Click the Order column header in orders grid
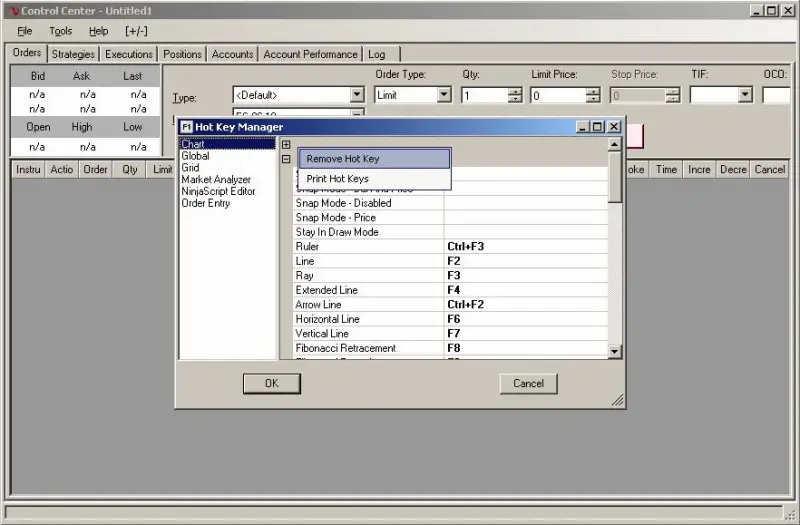 (95, 170)
